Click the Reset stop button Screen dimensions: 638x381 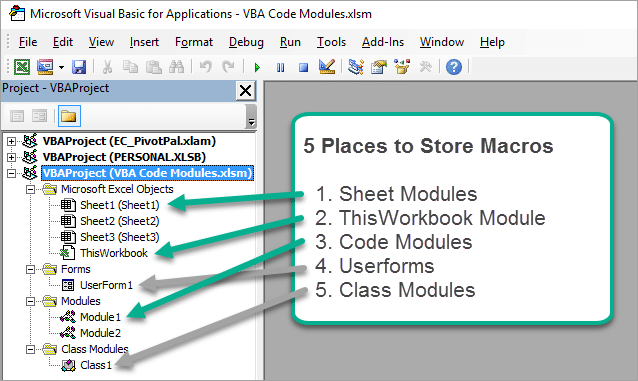pos(303,67)
